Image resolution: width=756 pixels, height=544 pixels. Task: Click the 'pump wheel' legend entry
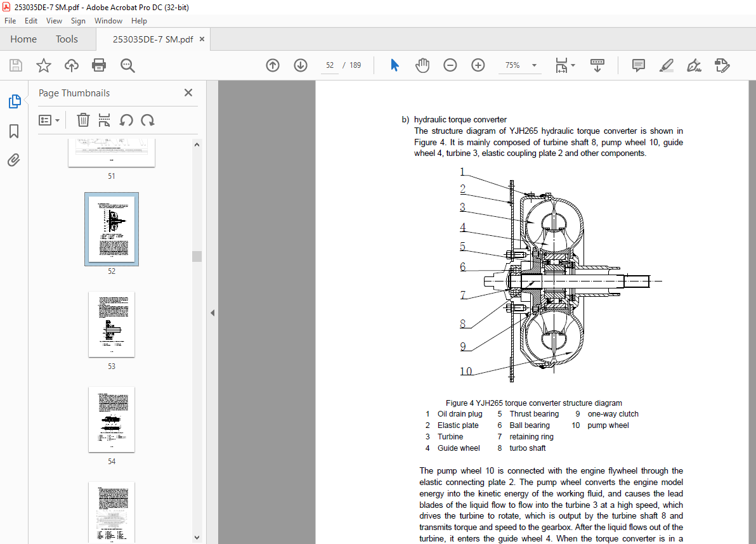coord(608,425)
